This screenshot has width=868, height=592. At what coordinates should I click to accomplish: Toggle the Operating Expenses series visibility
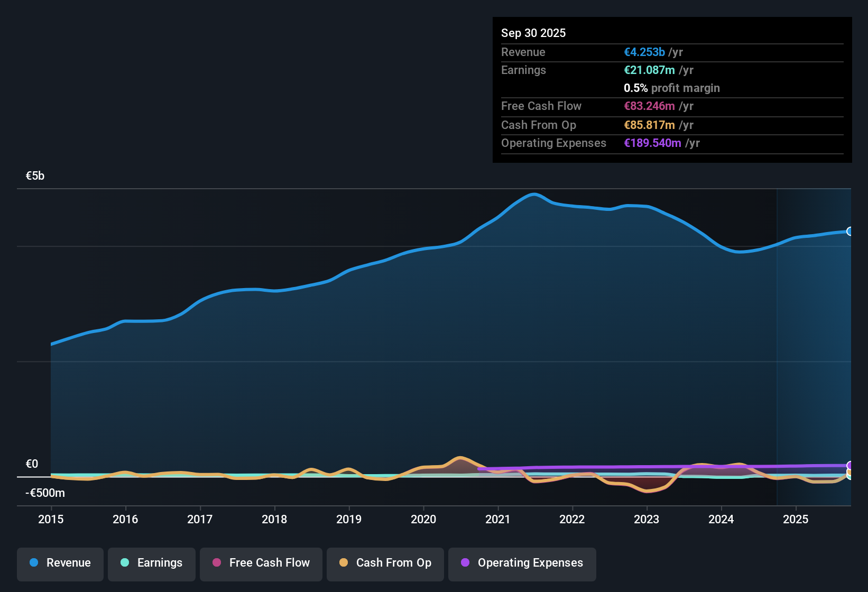pyautogui.click(x=522, y=563)
